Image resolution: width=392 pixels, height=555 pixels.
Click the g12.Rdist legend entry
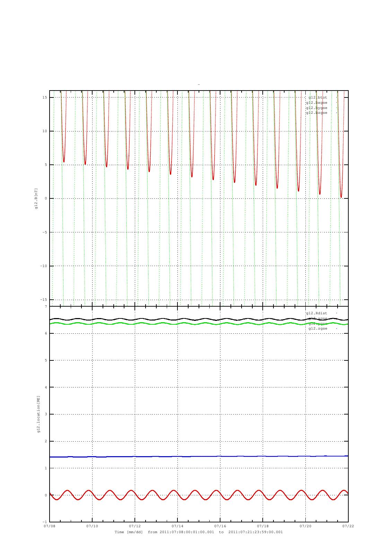click(316, 313)
